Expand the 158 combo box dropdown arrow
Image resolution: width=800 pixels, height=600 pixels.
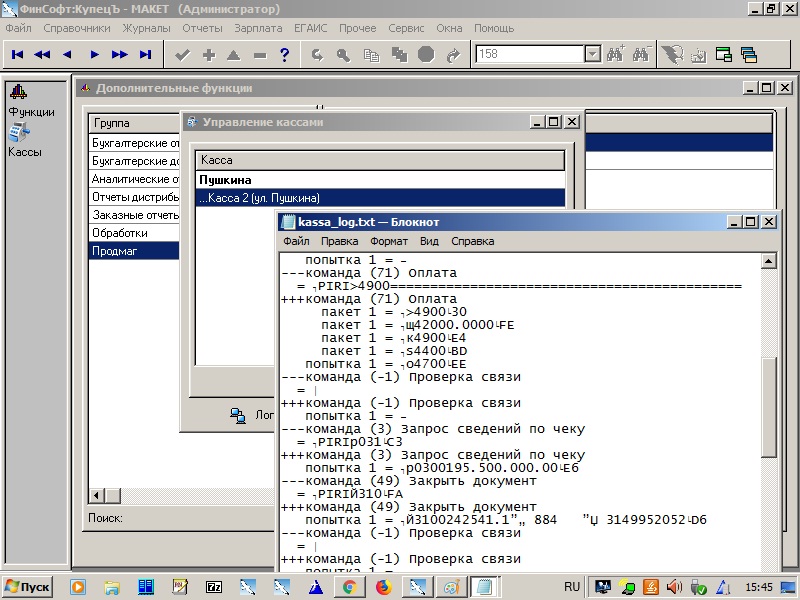pos(591,55)
